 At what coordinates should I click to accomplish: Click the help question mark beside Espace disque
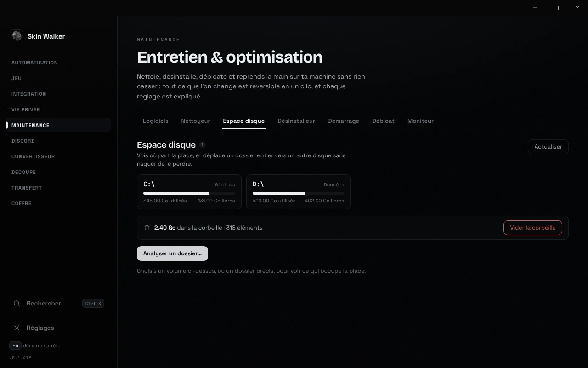[202, 145]
